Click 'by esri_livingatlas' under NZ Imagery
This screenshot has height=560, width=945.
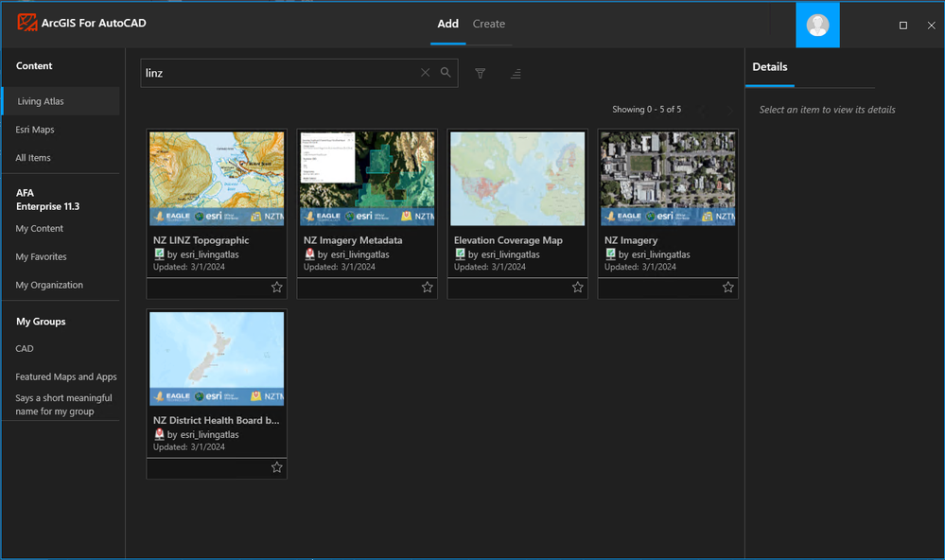[654, 254]
